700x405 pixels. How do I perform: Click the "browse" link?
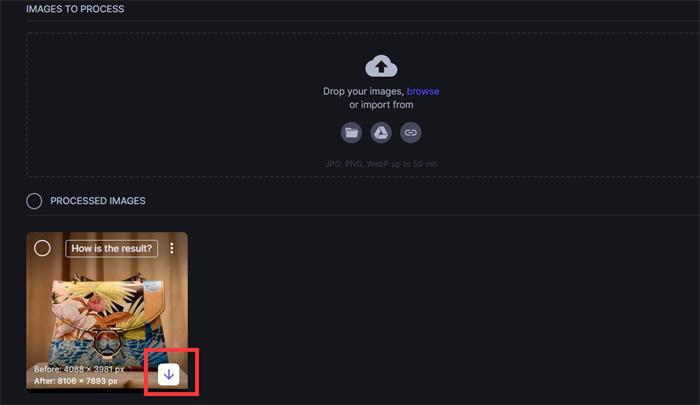click(x=423, y=91)
